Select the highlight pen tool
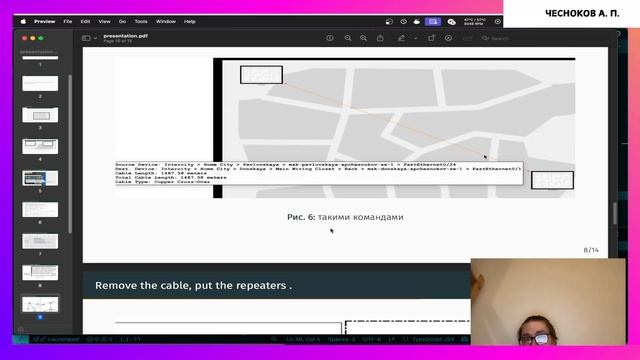Viewport: 640px width, 360px height. (x=402, y=38)
